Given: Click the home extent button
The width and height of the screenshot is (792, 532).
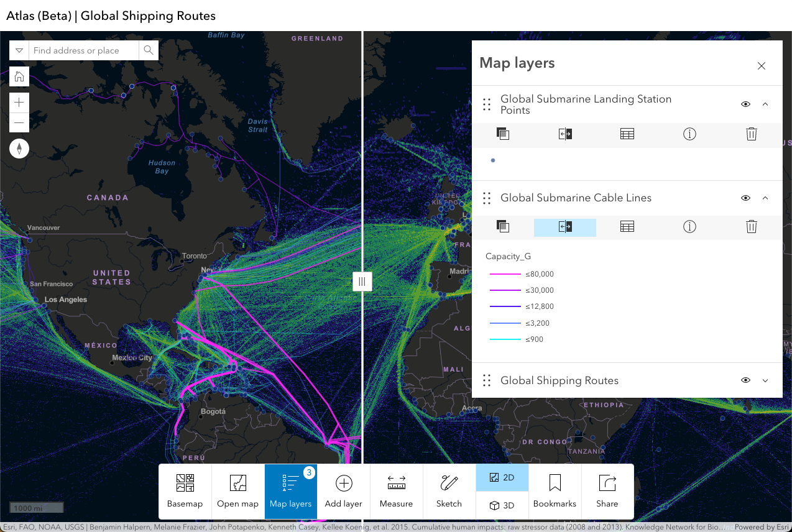Looking at the screenshot, I should (x=19, y=77).
